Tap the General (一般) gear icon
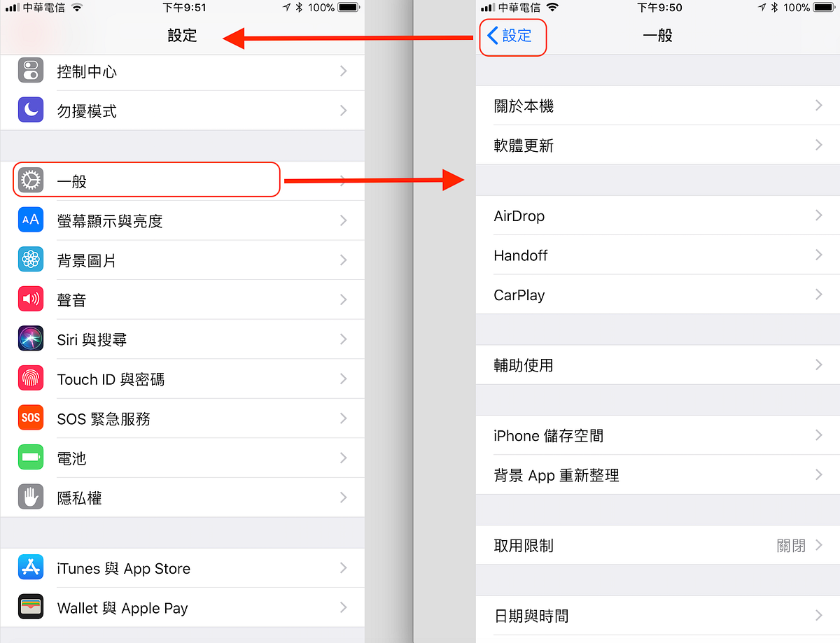The image size is (840, 643). 31,181
